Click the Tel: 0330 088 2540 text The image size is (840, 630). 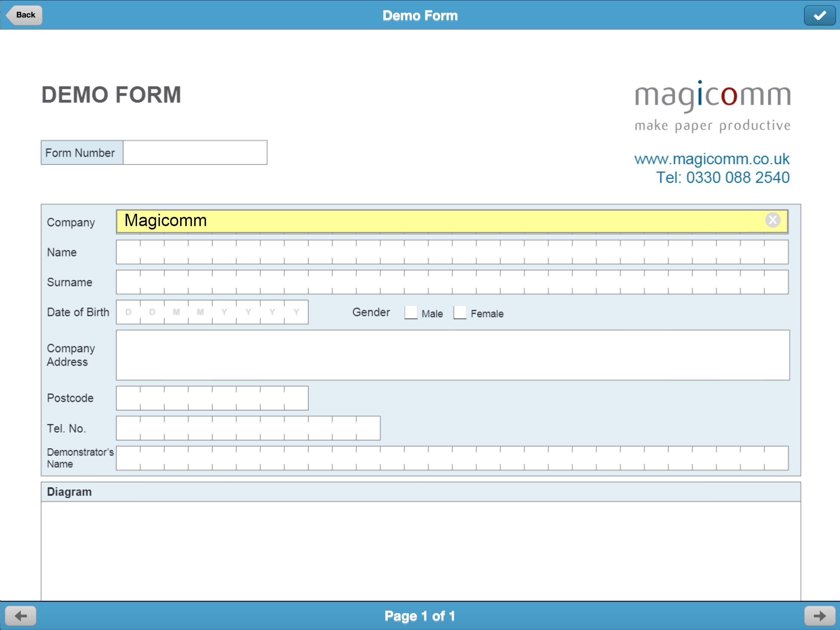(x=723, y=177)
